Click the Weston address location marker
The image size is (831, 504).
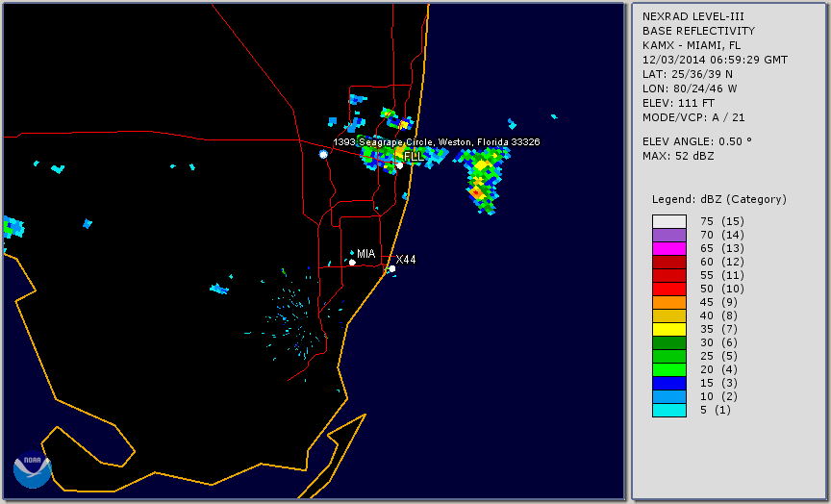323,154
